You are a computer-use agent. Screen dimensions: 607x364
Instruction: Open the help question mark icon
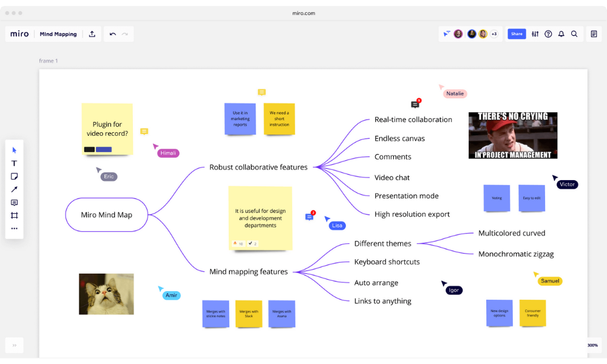pyautogui.click(x=548, y=34)
